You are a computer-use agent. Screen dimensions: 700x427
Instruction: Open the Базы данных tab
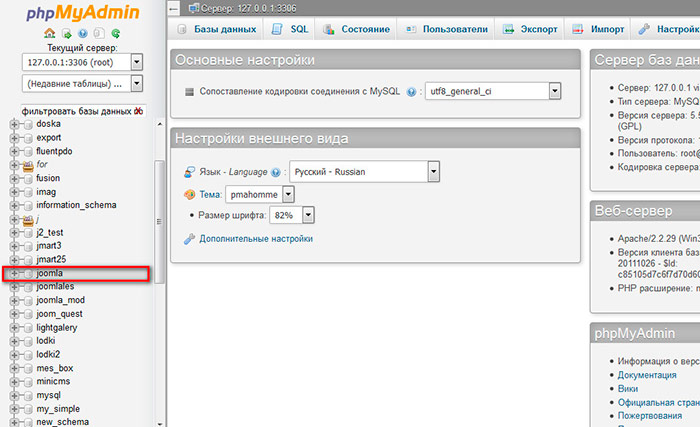(217, 29)
